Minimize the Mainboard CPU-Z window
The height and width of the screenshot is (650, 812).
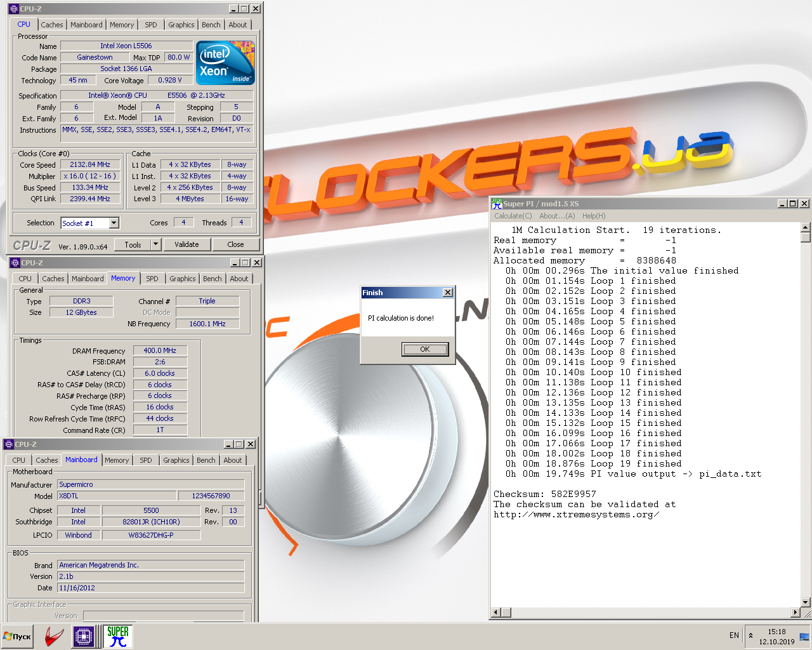pos(228,444)
